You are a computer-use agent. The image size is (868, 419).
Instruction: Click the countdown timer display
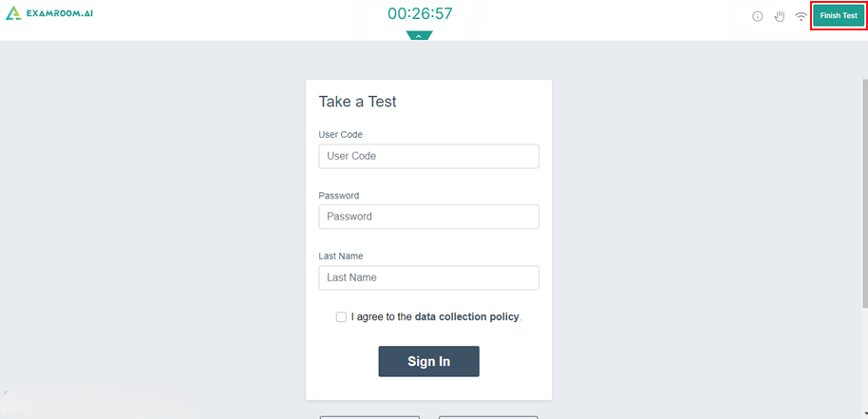(x=420, y=14)
